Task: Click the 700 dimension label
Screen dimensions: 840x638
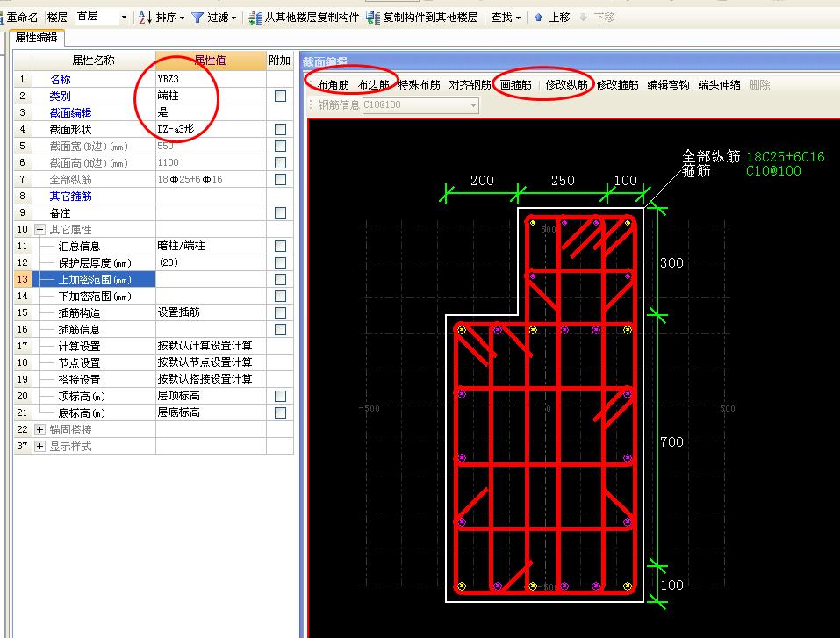Action: [671, 442]
